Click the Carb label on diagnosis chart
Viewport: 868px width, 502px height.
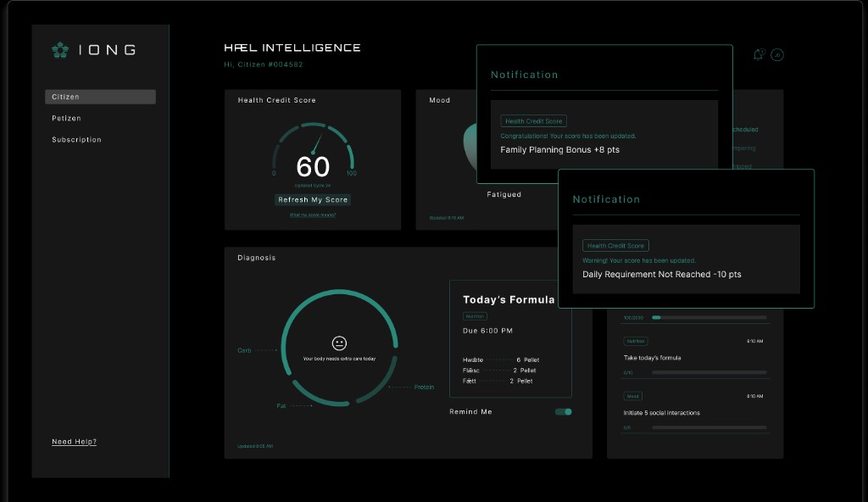click(244, 351)
